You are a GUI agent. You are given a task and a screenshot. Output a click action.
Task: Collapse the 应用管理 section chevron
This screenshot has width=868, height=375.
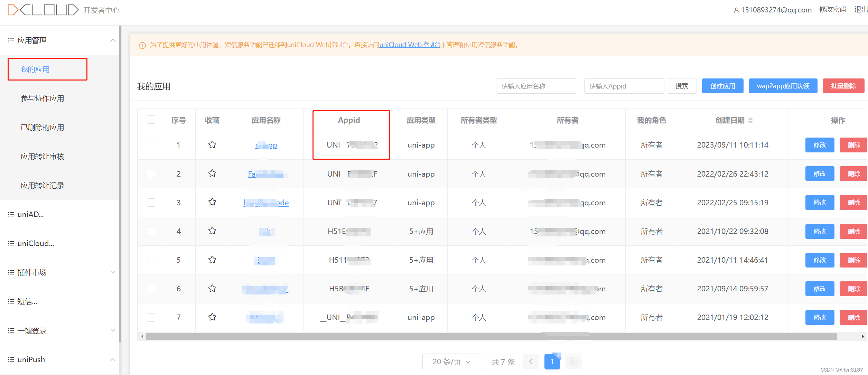[113, 40]
